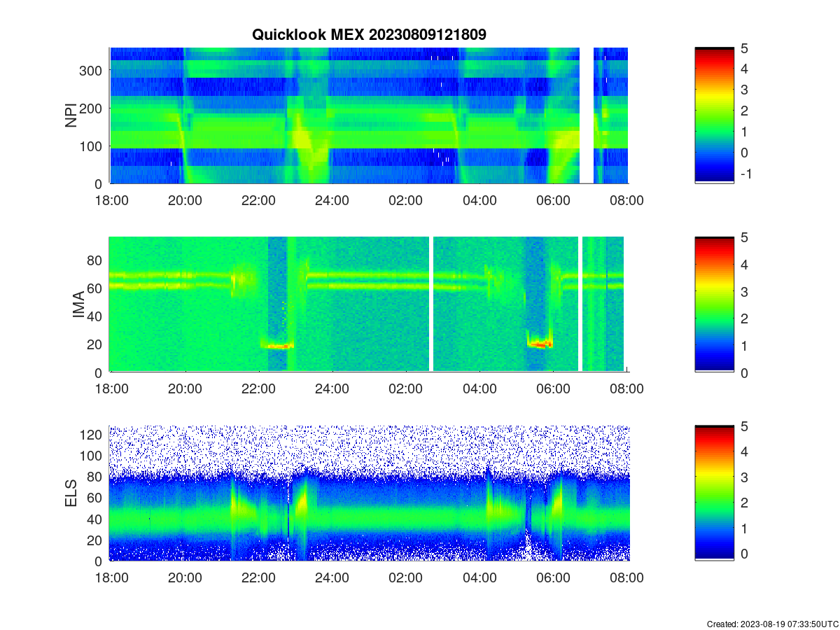The width and height of the screenshot is (840, 630).
Task: Click the 24:00 time tick under IMA panel
Action: pos(332,389)
